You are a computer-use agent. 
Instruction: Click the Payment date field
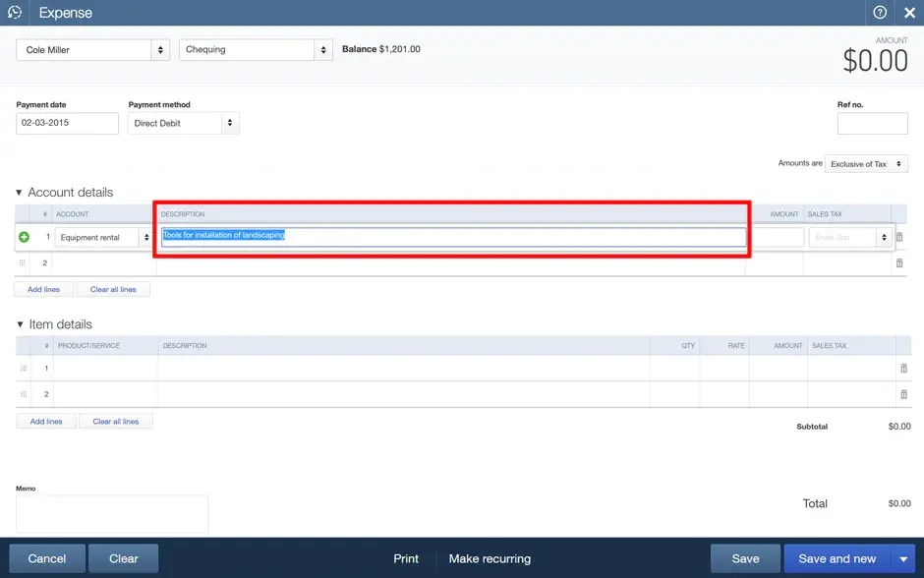[67, 123]
